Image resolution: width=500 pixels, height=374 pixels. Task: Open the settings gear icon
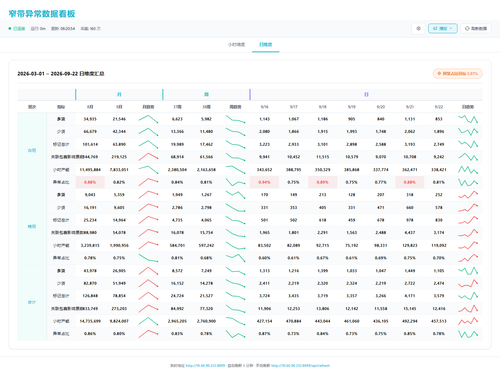click(x=418, y=29)
